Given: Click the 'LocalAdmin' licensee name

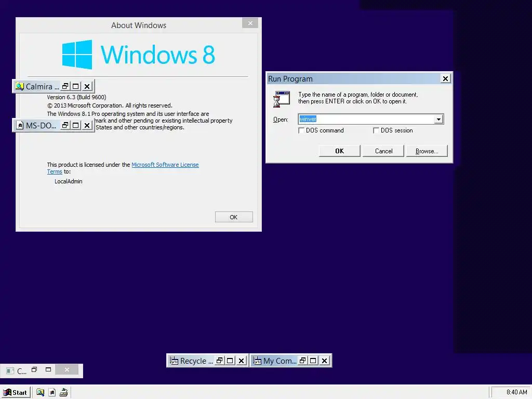Looking at the screenshot, I should coord(68,181).
